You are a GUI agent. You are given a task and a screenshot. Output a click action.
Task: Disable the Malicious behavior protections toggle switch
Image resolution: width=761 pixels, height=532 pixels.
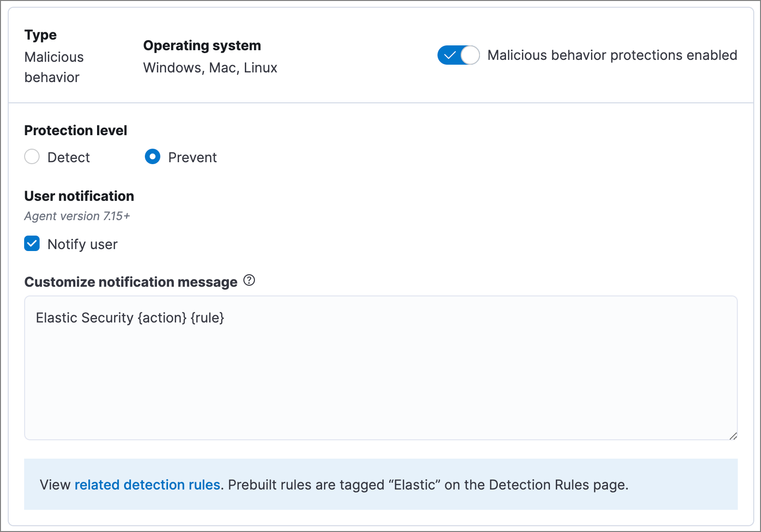coord(458,55)
